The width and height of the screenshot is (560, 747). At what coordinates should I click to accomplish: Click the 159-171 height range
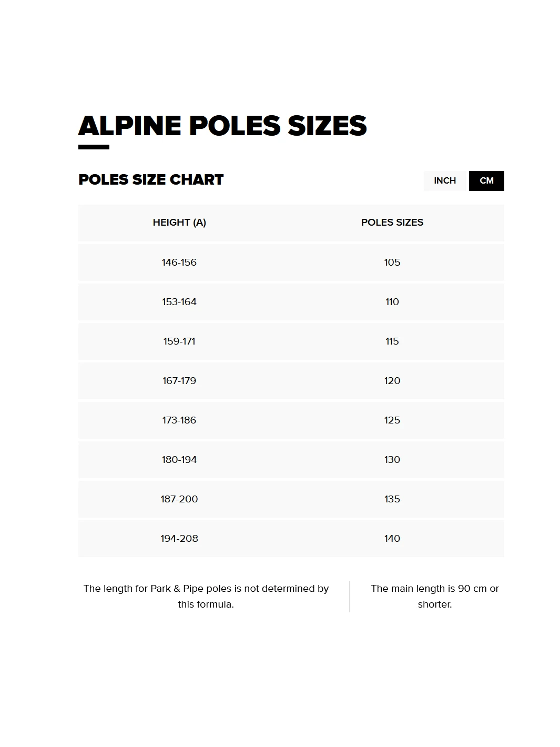(x=179, y=341)
